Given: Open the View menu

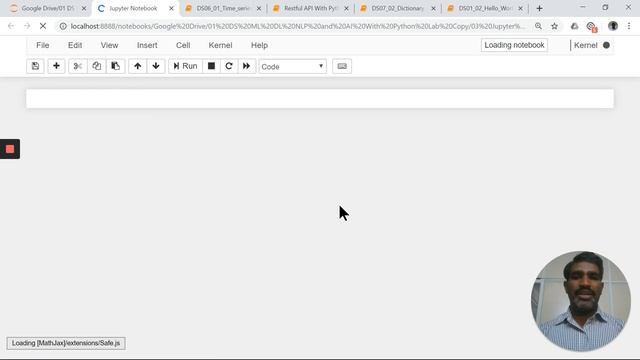Looking at the screenshot, I should [x=109, y=45].
